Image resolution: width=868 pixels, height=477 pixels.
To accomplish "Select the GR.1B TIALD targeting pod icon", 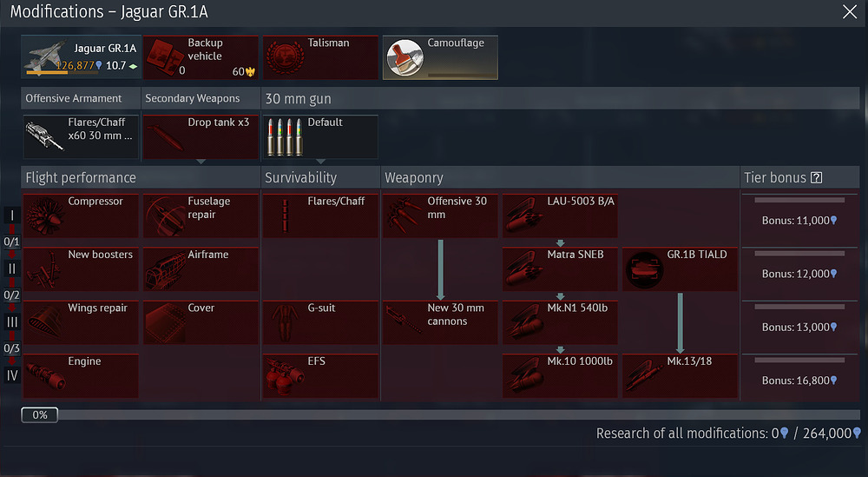I will 644,270.
